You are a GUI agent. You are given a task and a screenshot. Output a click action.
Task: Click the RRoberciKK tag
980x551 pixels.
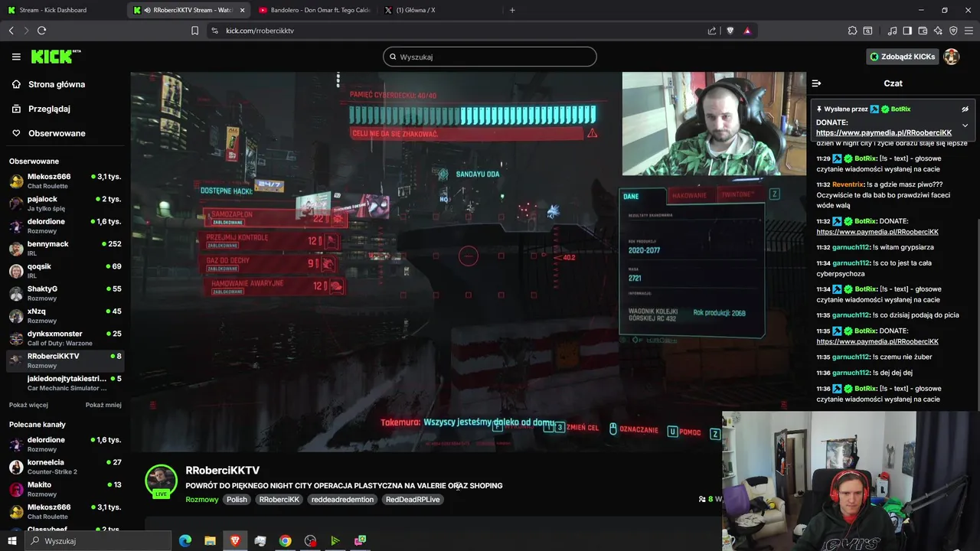tap(279, 500)
